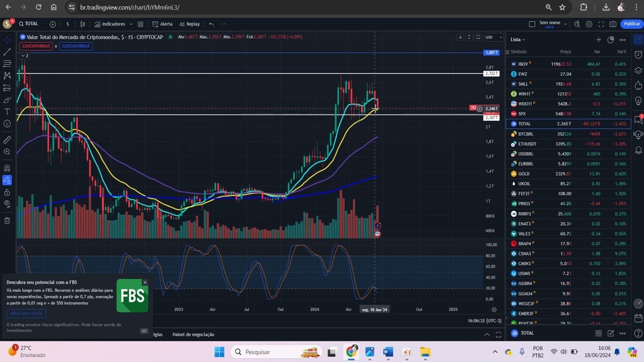Sort the watchlist by Preço column
644x362 pixels.
tap(566, 52)
